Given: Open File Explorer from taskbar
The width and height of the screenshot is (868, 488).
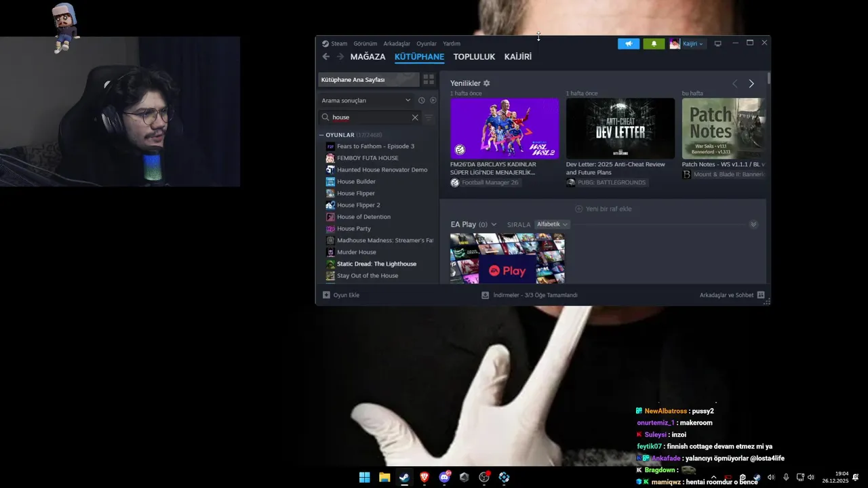Looking at the screenshot, I should [384, 477].
